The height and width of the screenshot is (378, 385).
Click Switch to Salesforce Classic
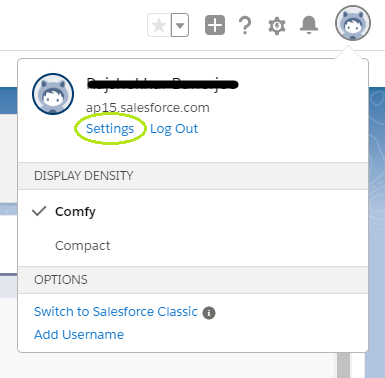[116, 312]
